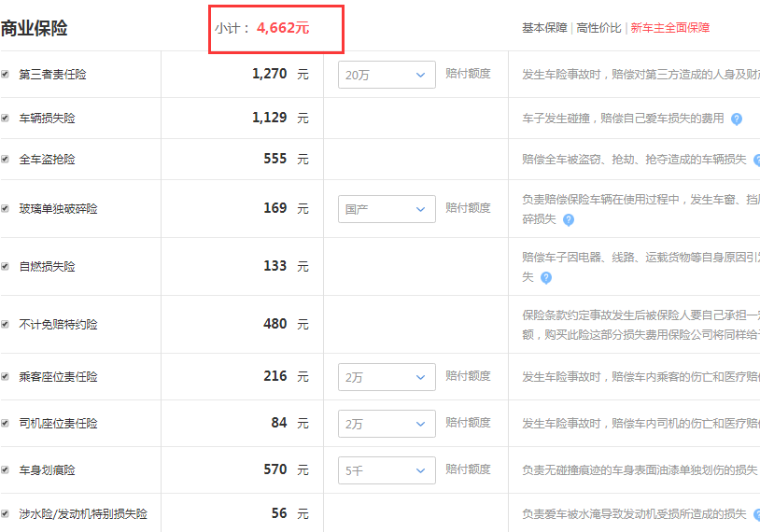Click 赔付额度 label in 第三者责任险 row
Screen dimensions: 760x532
coord(468,74)
